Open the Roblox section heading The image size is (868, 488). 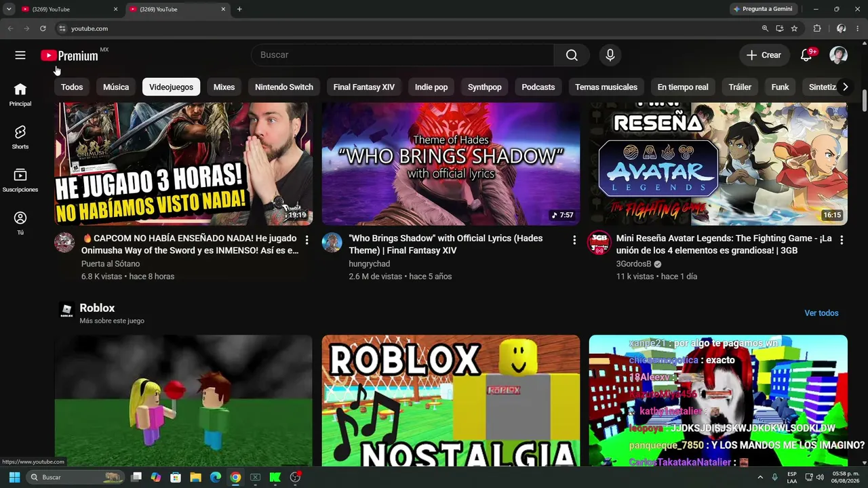click(x=97, y=308)
